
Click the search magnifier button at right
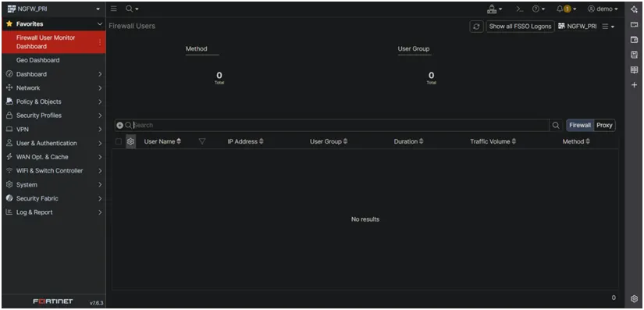[x=556, y=125]
